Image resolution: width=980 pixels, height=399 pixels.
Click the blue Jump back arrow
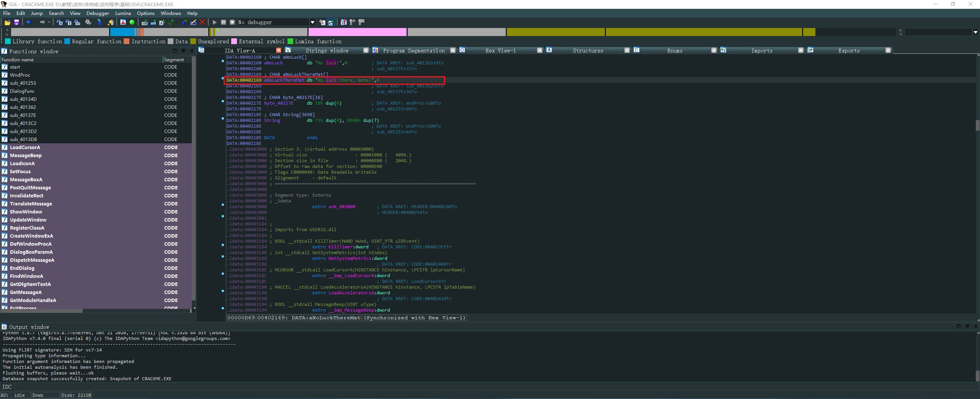coord(29,22)
